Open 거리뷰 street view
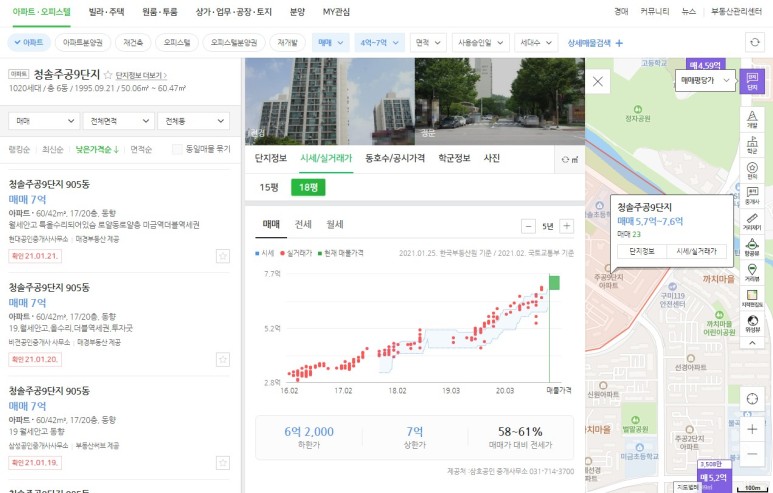 click(x=752, y=273)
